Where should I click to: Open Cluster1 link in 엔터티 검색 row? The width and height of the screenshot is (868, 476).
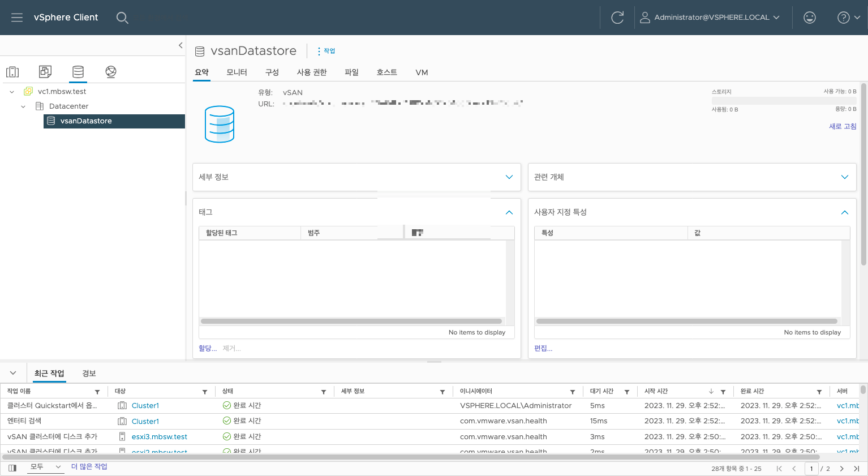pyautogui.click(x=145, y=422)
